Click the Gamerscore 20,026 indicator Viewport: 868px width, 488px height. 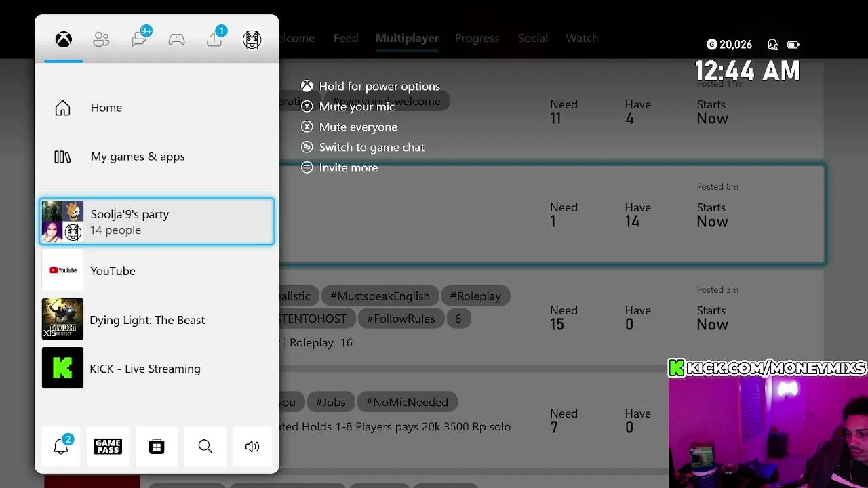click(729, 45)
